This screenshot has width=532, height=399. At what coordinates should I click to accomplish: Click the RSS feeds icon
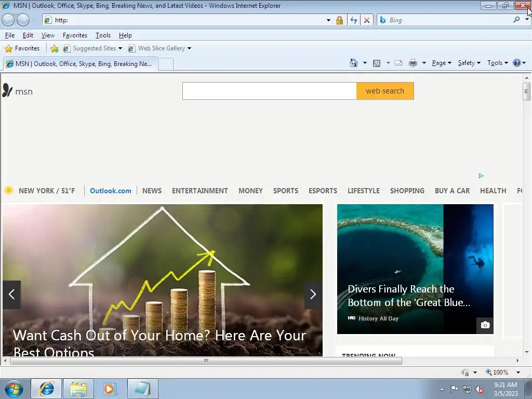pos(377,63)
